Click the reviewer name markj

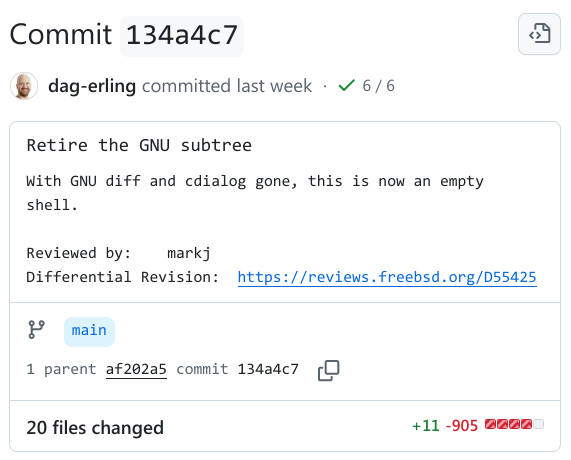click(189, 253)
